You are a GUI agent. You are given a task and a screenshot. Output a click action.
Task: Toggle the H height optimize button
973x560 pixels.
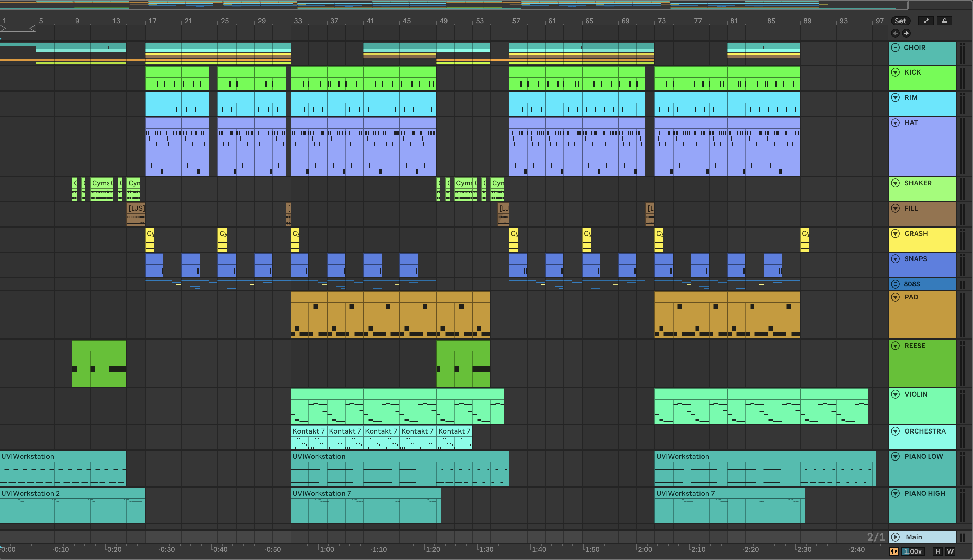[x=938, y=551]
